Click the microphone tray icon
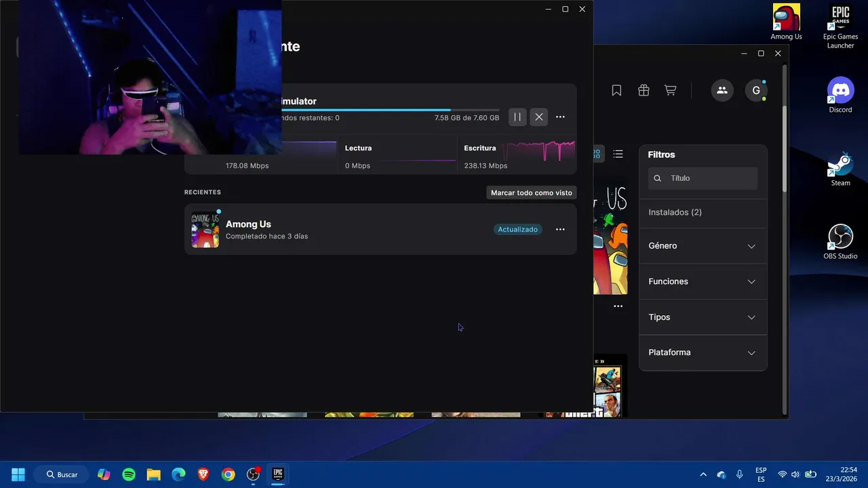 [x=740, y=474]
